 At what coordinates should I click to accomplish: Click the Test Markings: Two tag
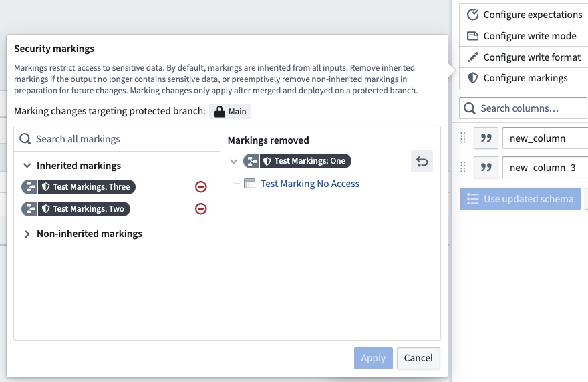[76, 209]
